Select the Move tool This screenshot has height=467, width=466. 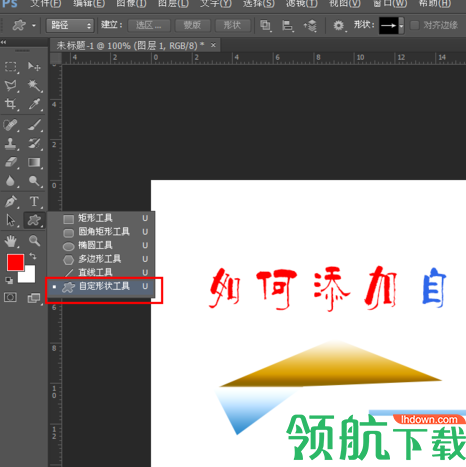34,67
